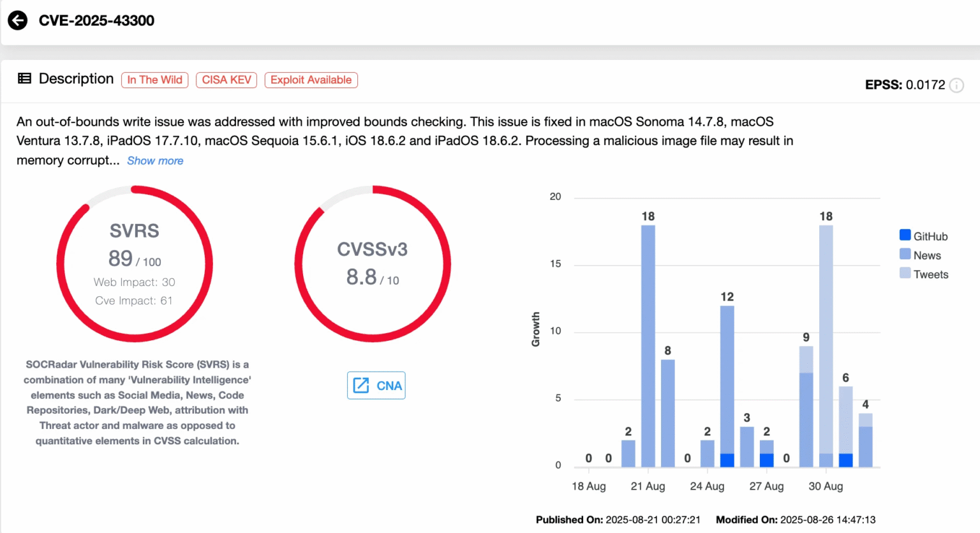Screen dimensions: 980x533
Task: Open the EPSS info icon
Action: [x=956, y=85]
